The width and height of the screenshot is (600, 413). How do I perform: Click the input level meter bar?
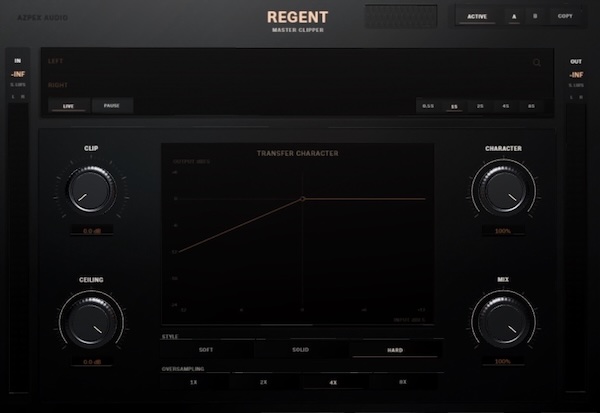18,247
